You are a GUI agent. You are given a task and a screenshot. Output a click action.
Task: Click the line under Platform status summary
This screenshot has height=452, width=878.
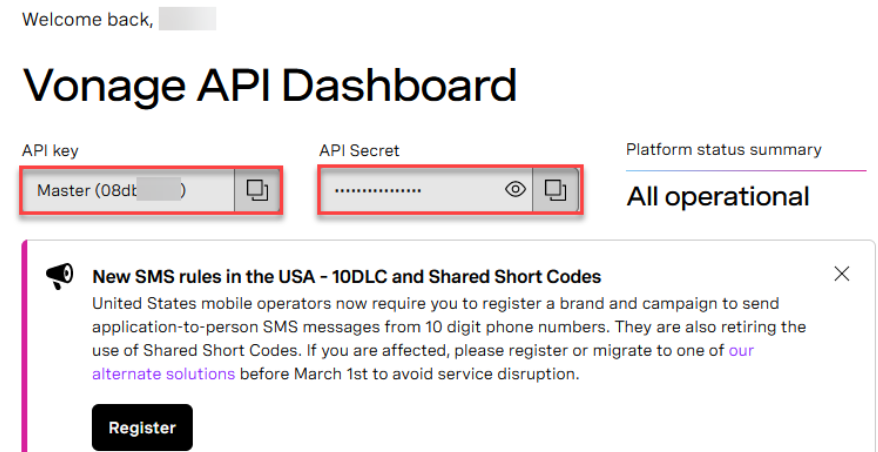click(746, 171)
